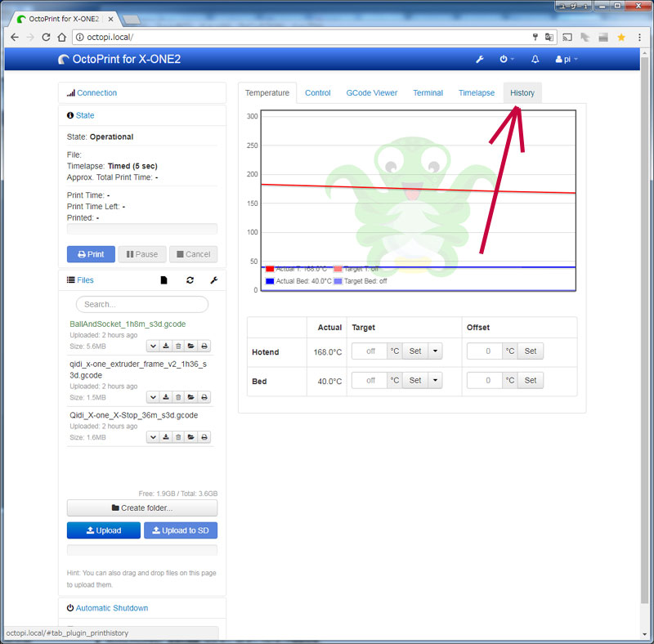
Task: Expand details for Qidi_X-one_X-Stop_36m file
Action: click(153, 437)
